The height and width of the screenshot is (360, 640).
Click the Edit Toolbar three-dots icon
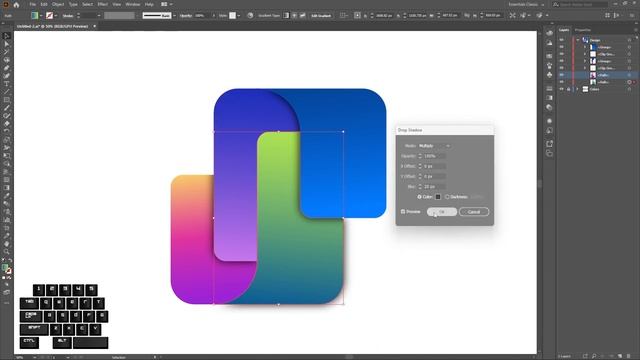[7, 303]
